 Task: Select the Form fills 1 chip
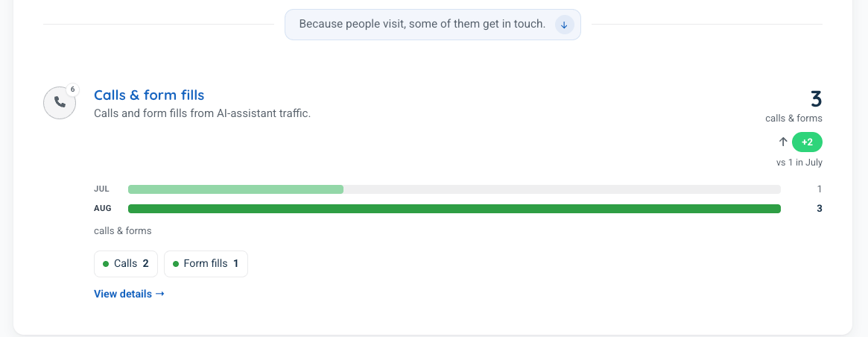point(206,264)
